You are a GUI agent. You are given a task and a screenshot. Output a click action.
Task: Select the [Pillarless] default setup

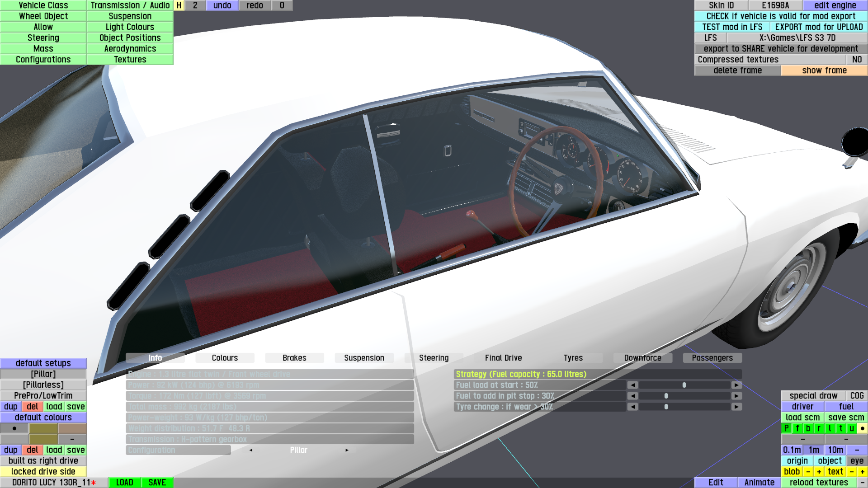coord(43,385)
